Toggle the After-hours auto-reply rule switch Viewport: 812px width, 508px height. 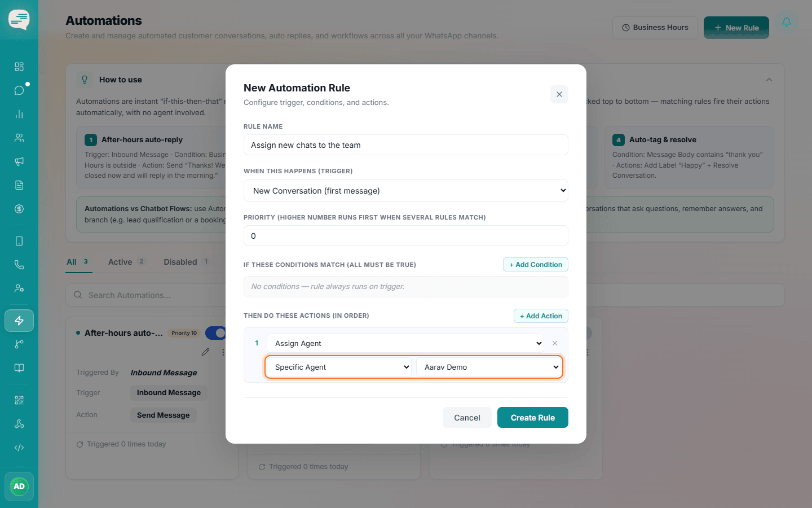216,333
